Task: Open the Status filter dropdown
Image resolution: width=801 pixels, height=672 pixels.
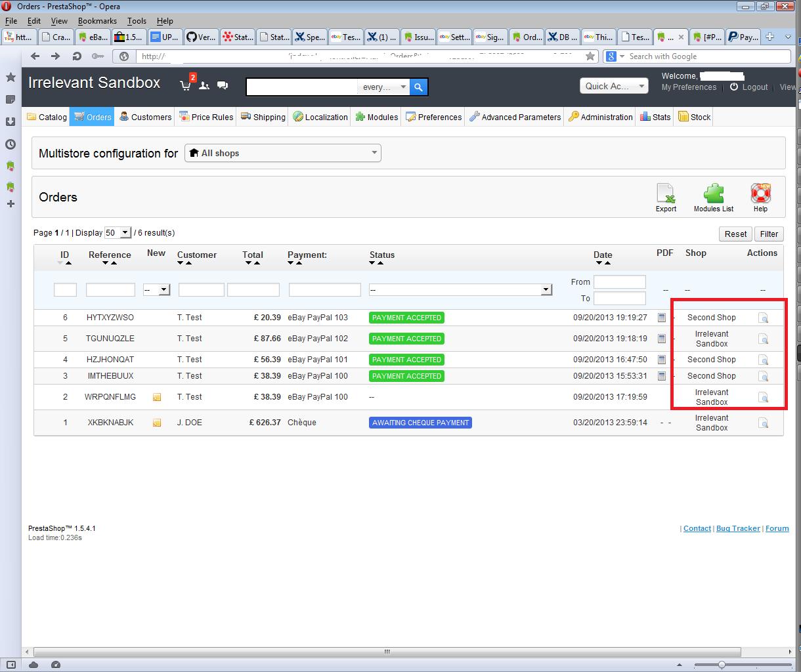Action: (x=460, y=289)
